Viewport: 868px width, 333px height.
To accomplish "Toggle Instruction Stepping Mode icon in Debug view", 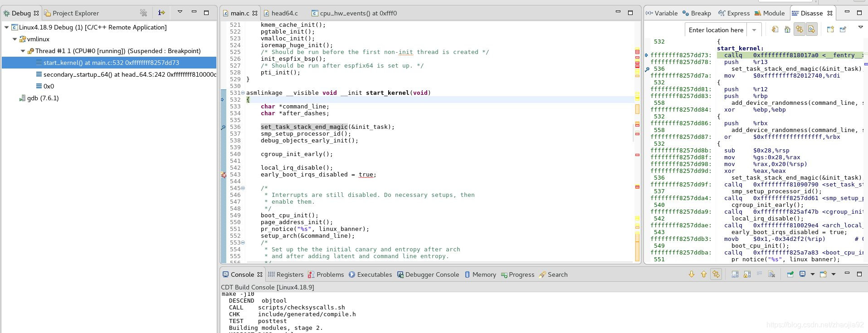I will point(161,13).
